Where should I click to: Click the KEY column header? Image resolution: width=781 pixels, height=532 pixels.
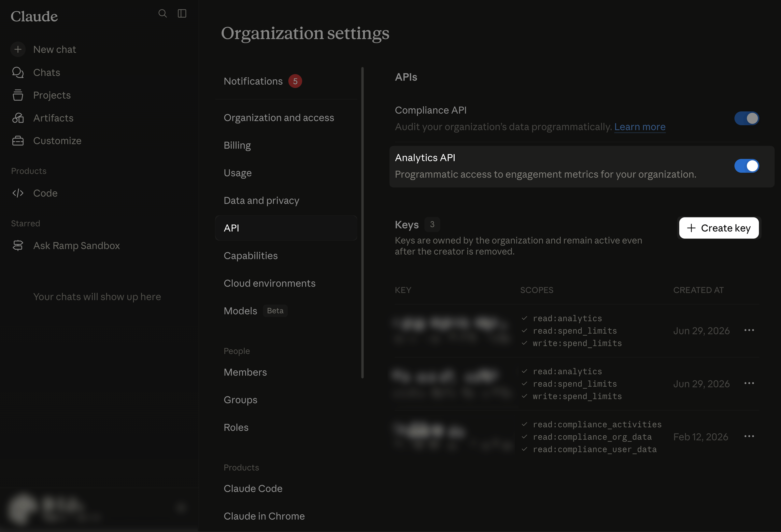pos(403,290)
